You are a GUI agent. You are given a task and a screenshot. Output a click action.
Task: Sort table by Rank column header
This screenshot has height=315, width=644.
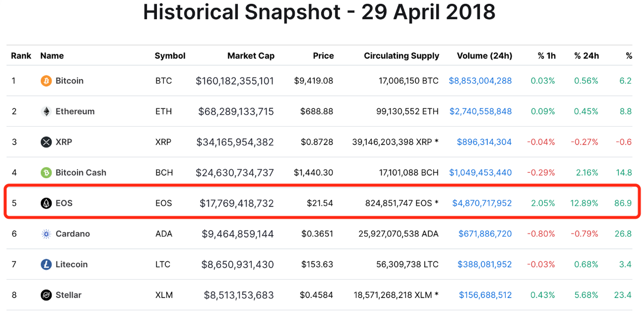[21, 56]
